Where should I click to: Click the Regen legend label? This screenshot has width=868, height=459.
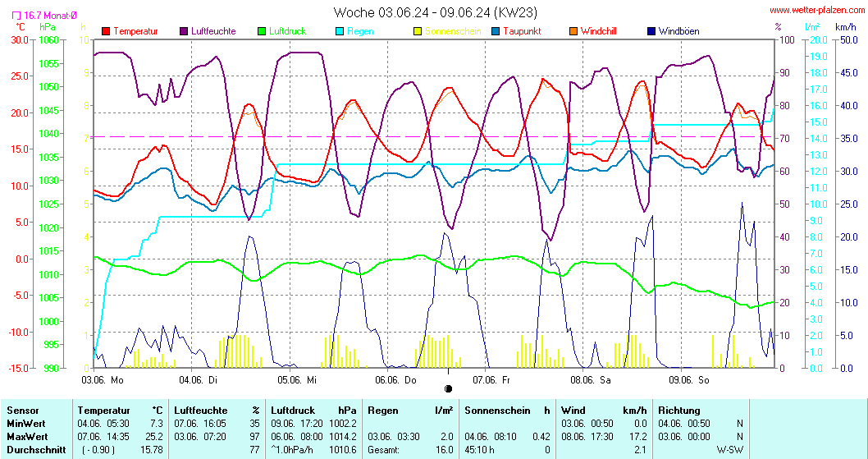(360, 31)
